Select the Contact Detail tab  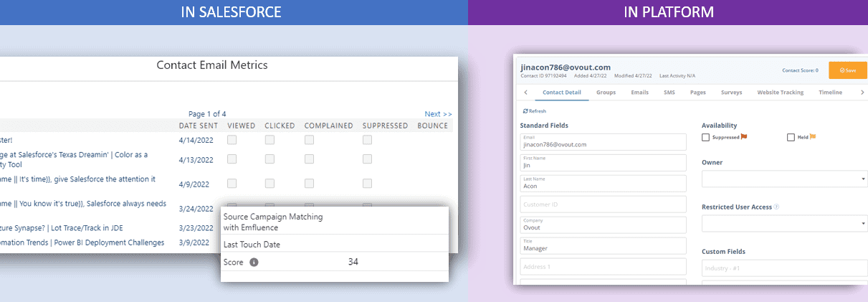pos(562,93)
